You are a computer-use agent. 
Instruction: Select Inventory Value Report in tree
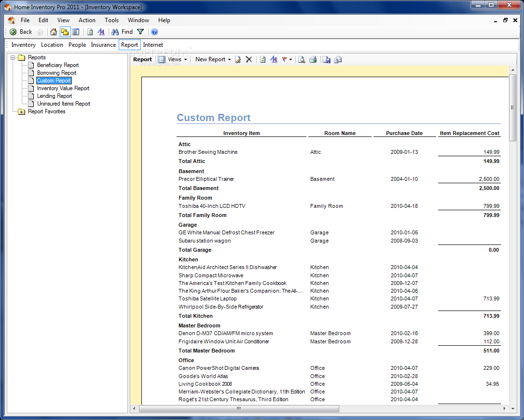pos(63,88)
